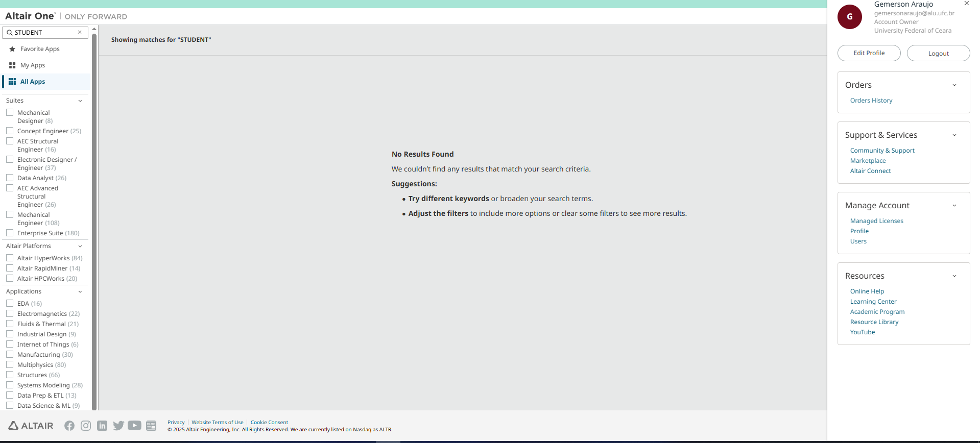
Task: Collapse the Manage Account panel
Action: [x=954, y=206]
